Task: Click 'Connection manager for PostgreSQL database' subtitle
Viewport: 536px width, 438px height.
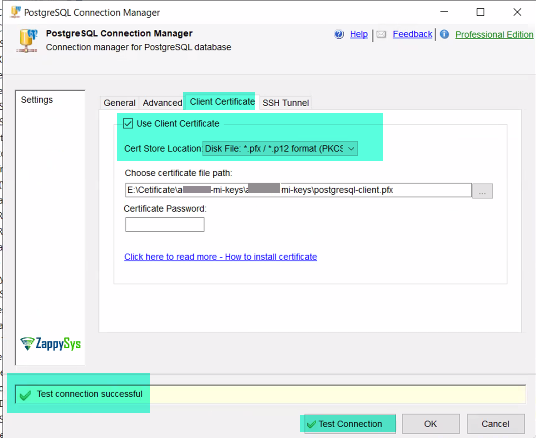Action: click(x=138, y=47)
